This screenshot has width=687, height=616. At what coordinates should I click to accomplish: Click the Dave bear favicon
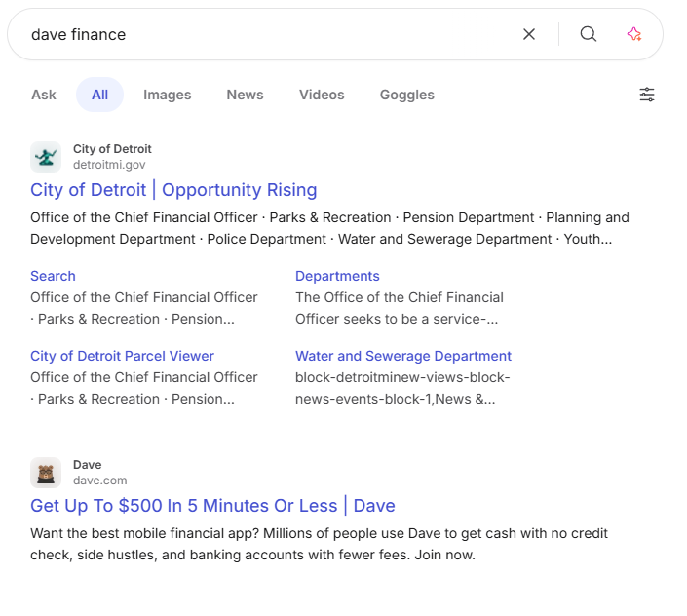pos(46,473)
